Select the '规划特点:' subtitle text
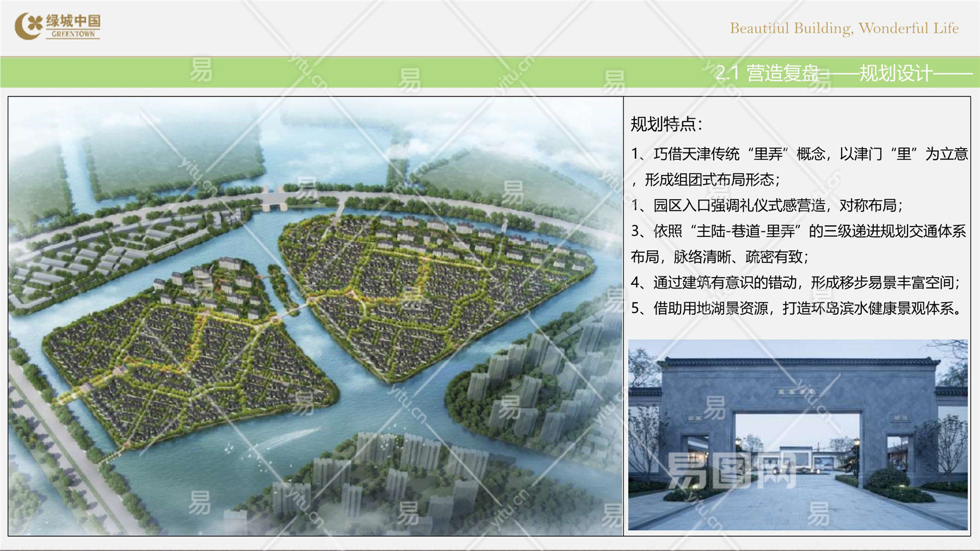Screen dimensions: 980x551 [x=666, y=124]
